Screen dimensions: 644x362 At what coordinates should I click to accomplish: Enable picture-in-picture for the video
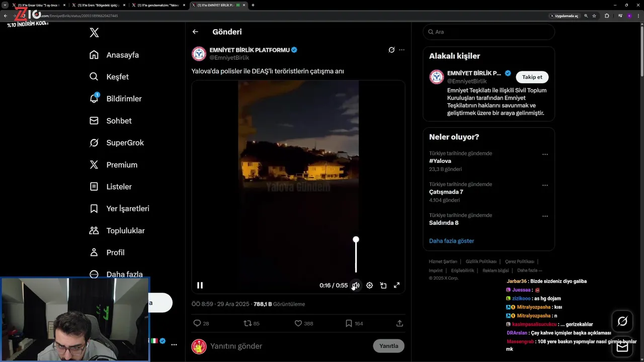(383, 285)
